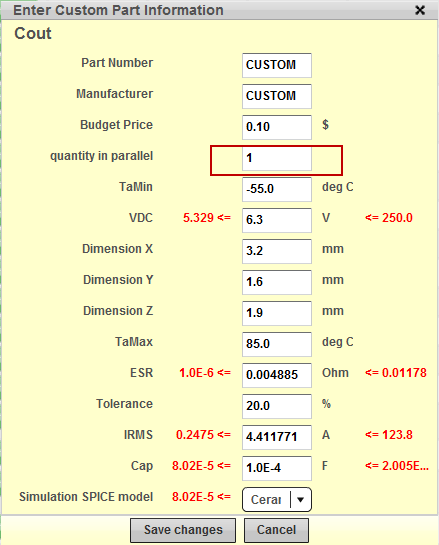The height and width of the screenshot is (545, 439).
Task: Click the '1.0E-6 <=' ESR minimum limit
Action: coord(205,373)
